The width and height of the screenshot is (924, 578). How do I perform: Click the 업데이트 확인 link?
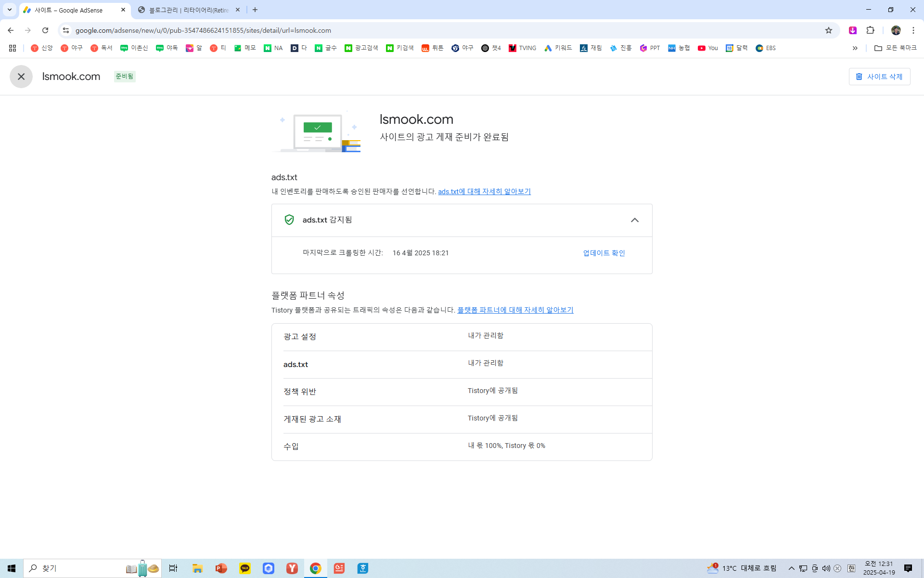coord(603,253)
